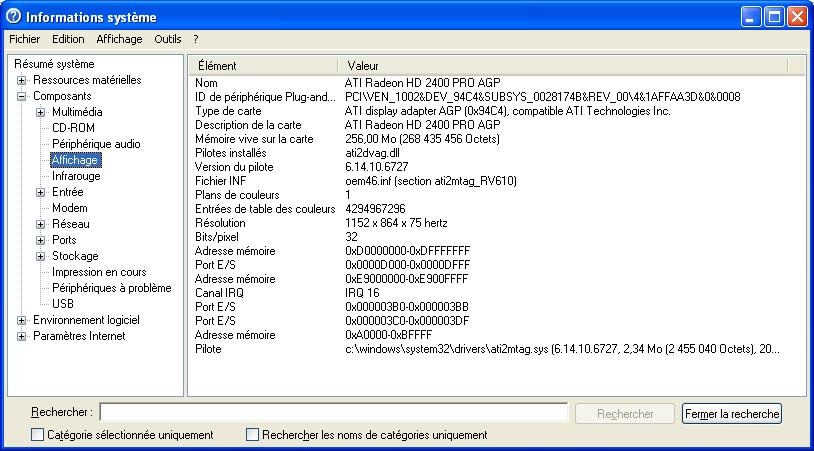Select the USB tree item
This screenshot has width=814, height=451.
pos(63,304)
